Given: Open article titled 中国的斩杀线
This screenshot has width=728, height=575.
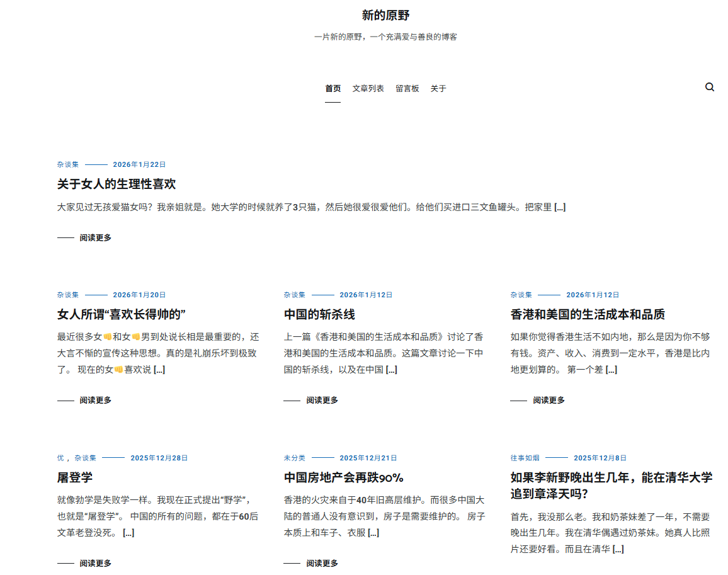Looking at the screenshot, I should click(319, 314).
